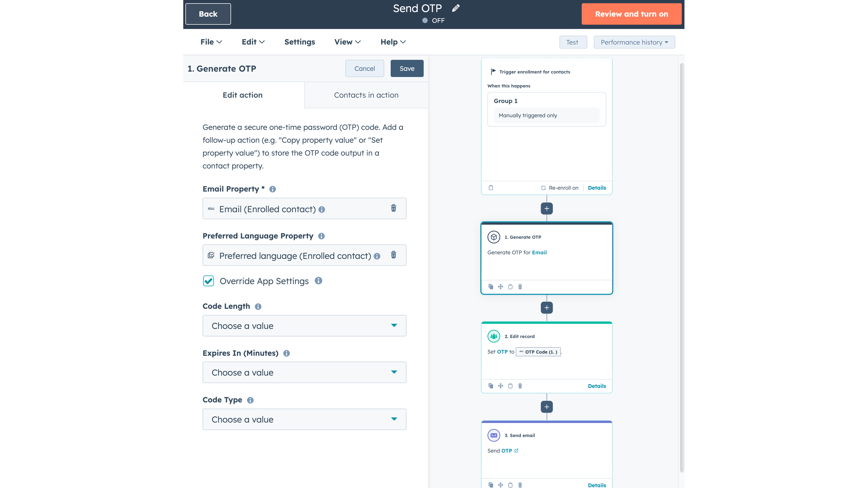Click the info icon next to Override App Settings
868x488 pixels.
click(x=318, y=281)
